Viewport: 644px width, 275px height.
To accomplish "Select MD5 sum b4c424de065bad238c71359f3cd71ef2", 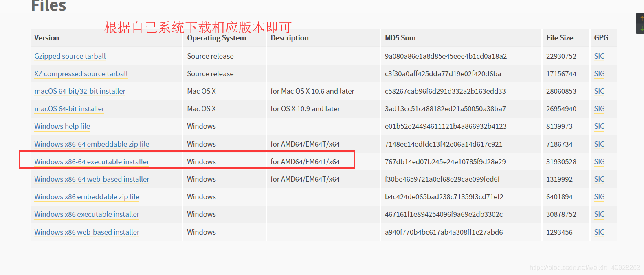I will (x=444, y=197).
